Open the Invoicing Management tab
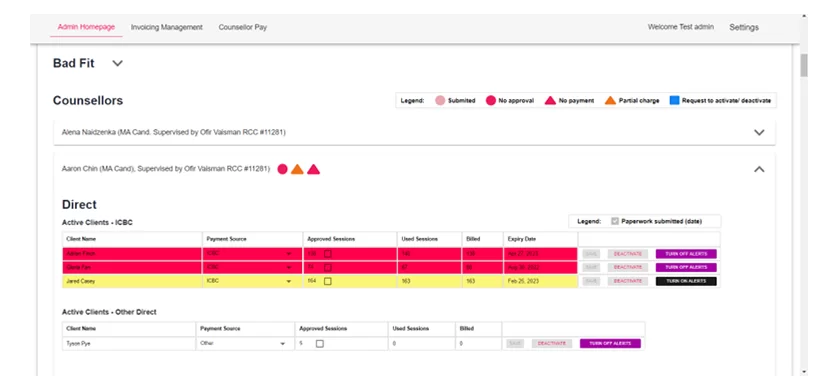 166,27
